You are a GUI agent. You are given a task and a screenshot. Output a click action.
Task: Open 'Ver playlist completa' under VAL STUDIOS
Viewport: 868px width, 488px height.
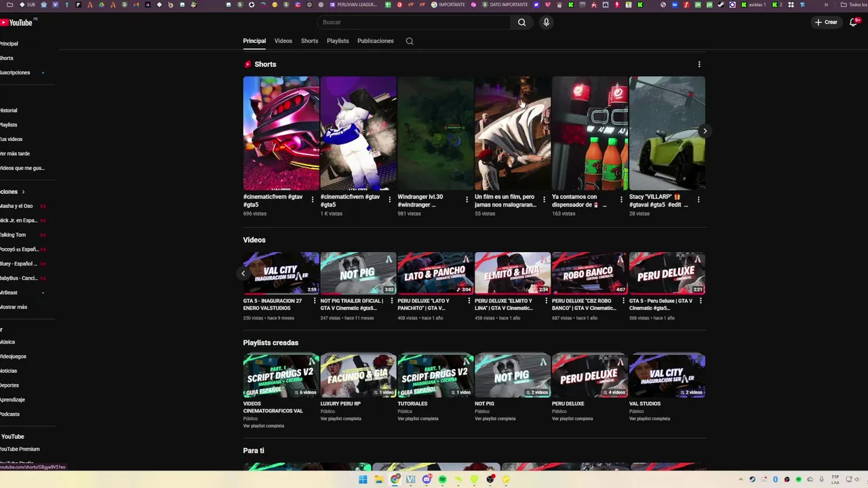(650, 419)
